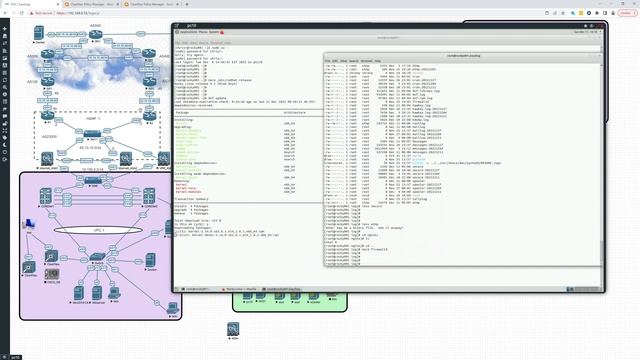Select the AS400 router node
The height and width of the screenshot is (360, 640).
point(149,54)
